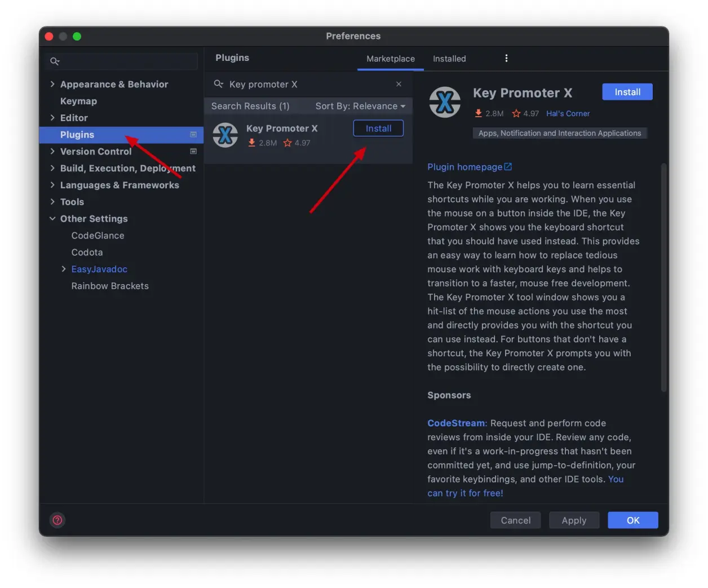Click the 'Search Results (1)' label
Image resolution: width=708 pixels, height=588 pixels.
250,106
